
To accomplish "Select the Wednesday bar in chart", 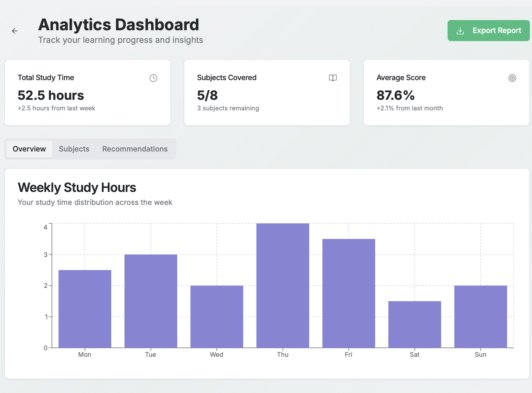I will tap(217, 317).
